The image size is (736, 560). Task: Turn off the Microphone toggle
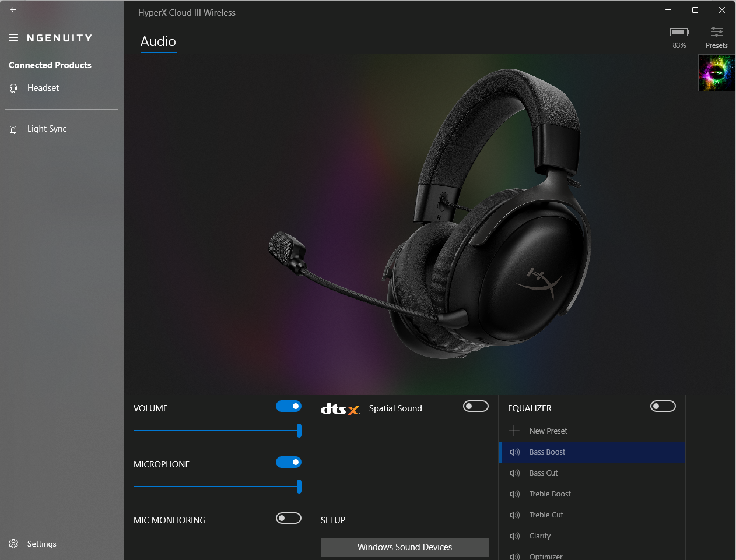[289, 462]
